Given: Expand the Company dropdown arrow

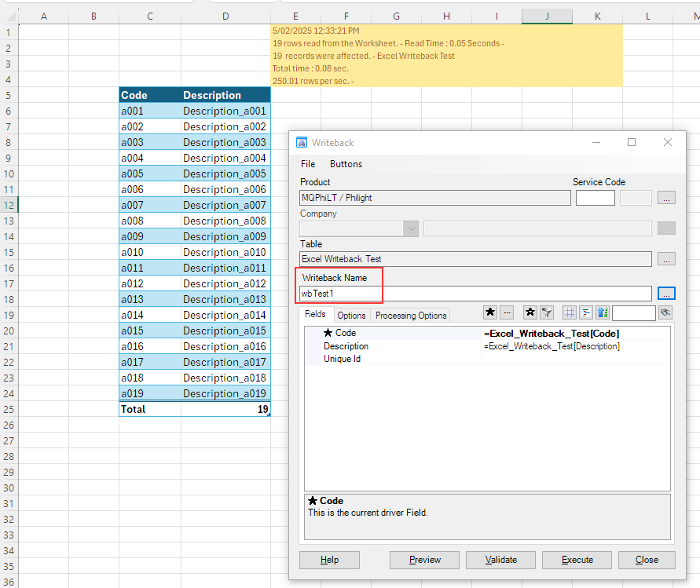Looking at the screenshot, I should point(411,228).
